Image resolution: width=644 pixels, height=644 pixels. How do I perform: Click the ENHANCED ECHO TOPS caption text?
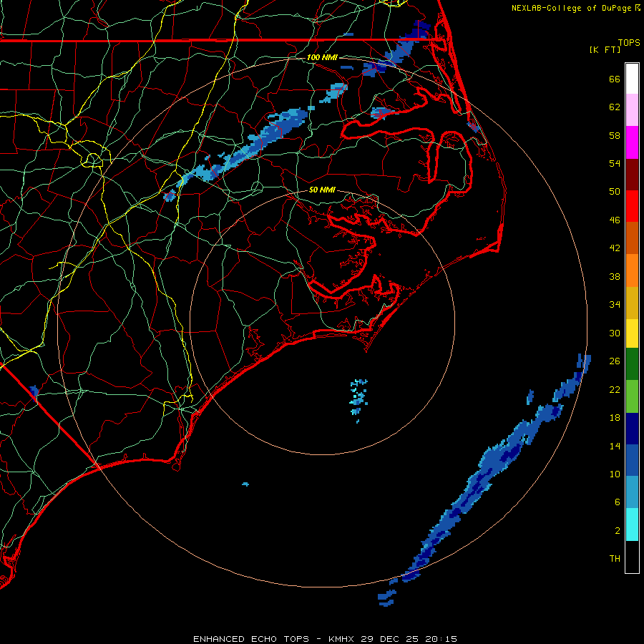[251, 639]
